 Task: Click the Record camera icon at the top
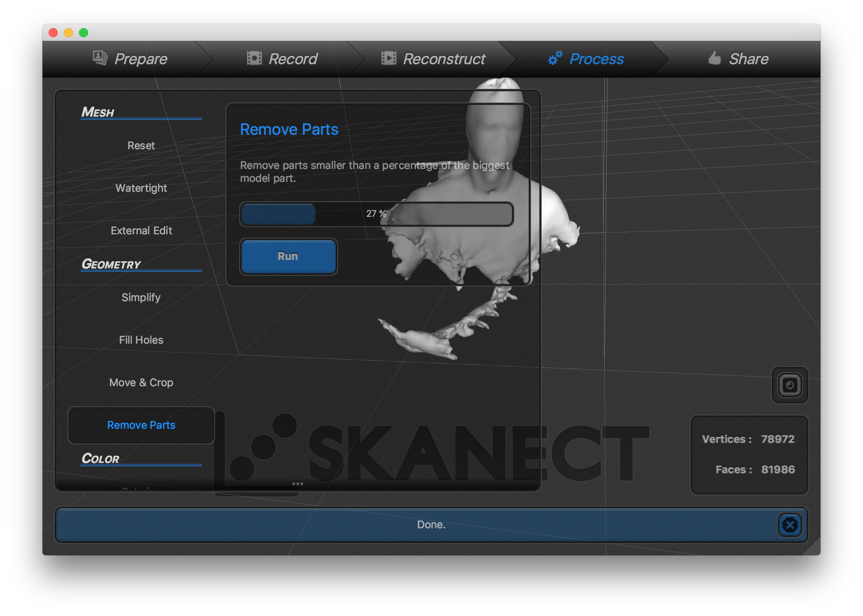(254, 58)
